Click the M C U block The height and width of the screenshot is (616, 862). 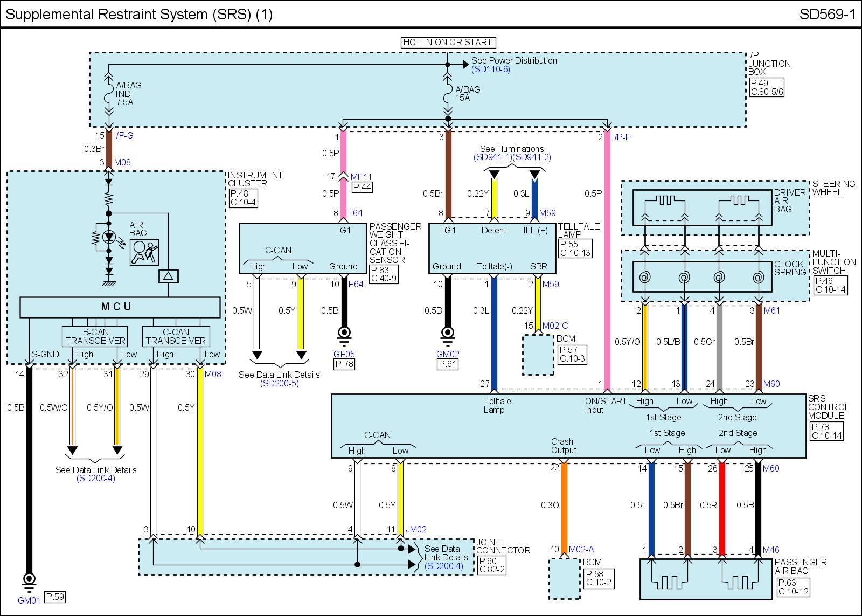[x=120, y=307]
